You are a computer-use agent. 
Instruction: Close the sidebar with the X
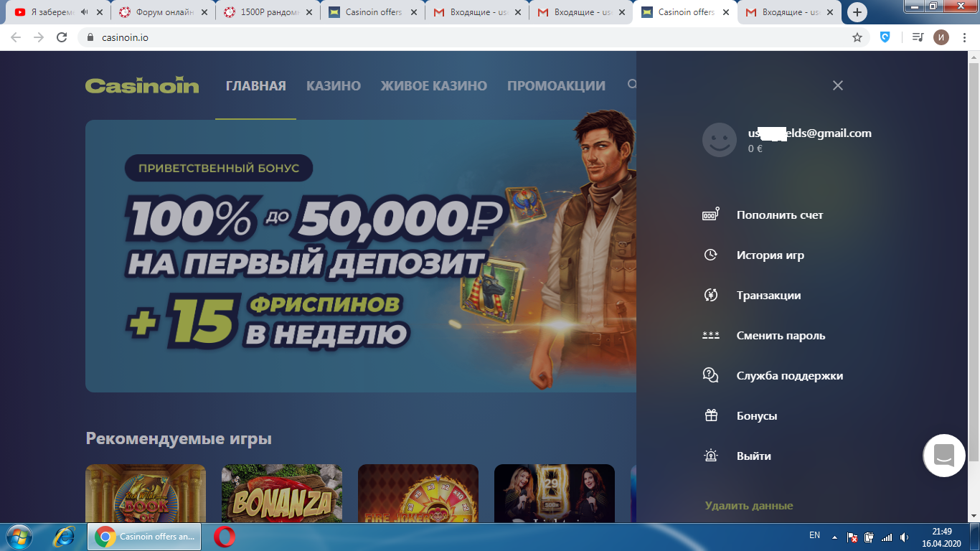click(837, 85)
